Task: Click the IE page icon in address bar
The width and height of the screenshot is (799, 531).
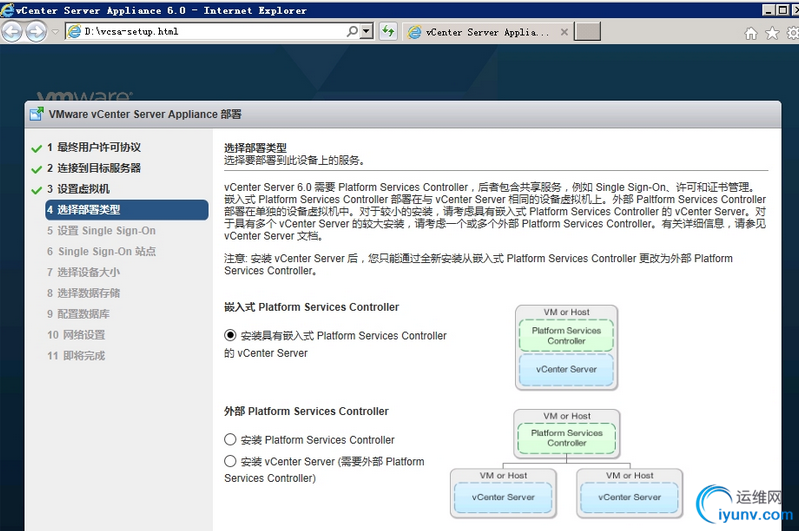Action: click(74, 32)
